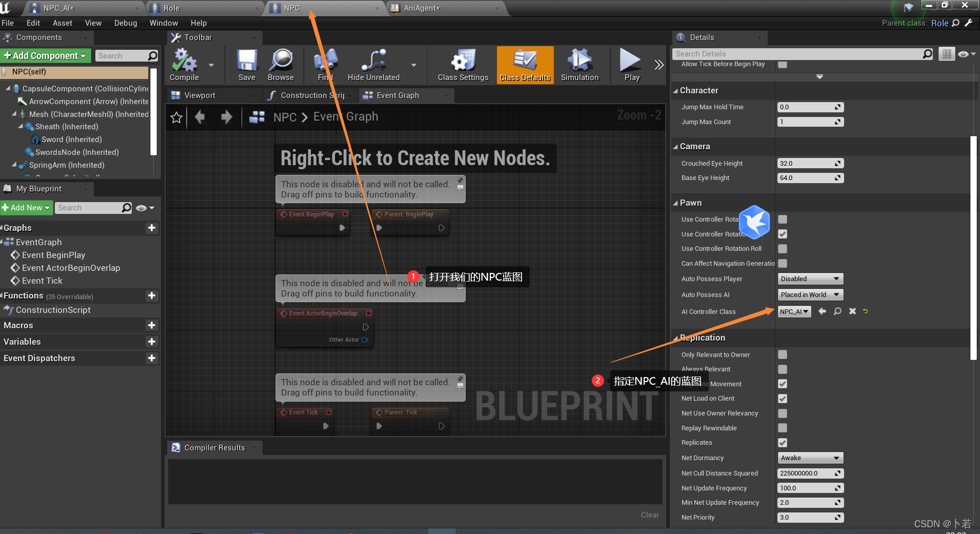Browse to NPC_AI asset using magnifier icon
The height and width of the screenshot is (534, 980).
click(x=837, y=311)
